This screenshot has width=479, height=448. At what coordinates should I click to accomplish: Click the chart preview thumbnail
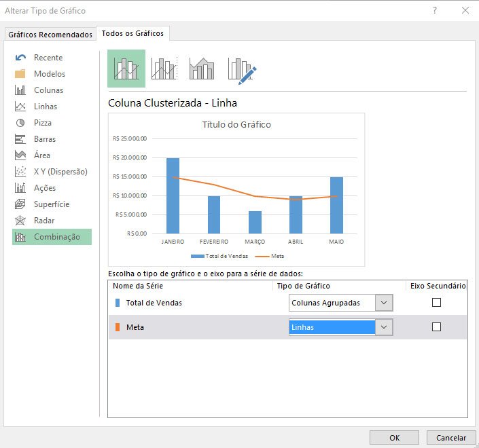click(x=236, y=189)
